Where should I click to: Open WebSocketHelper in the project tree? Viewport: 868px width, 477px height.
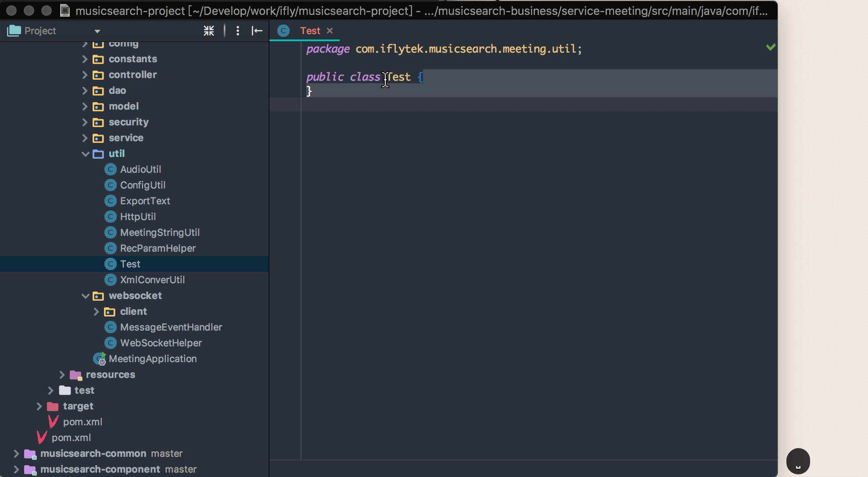(x=161, y=343)
